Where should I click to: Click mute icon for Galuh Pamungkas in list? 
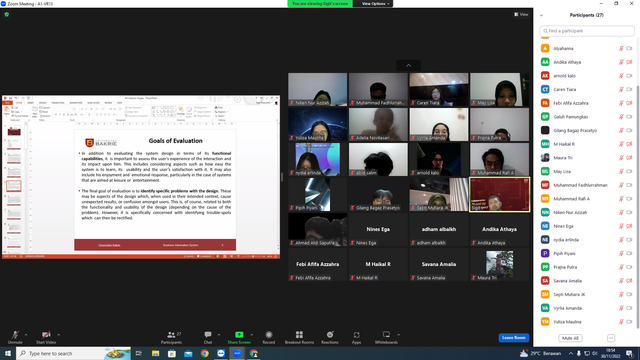(621, 117)
